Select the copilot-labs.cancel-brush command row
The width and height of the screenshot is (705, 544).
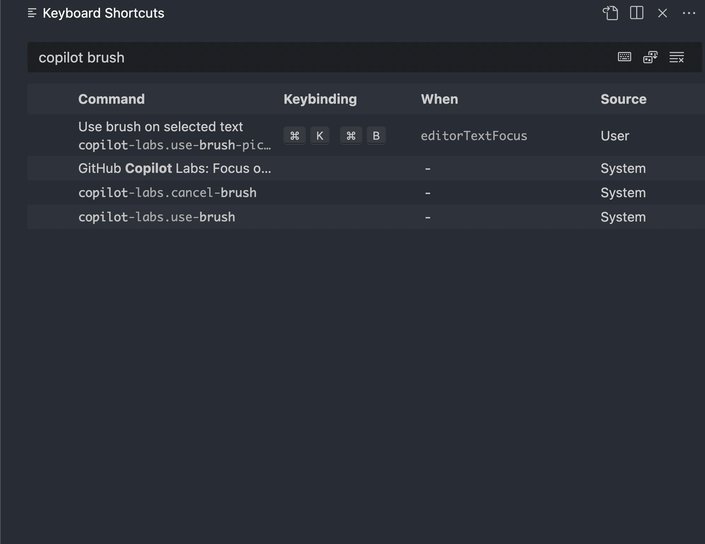pos(366,193)
